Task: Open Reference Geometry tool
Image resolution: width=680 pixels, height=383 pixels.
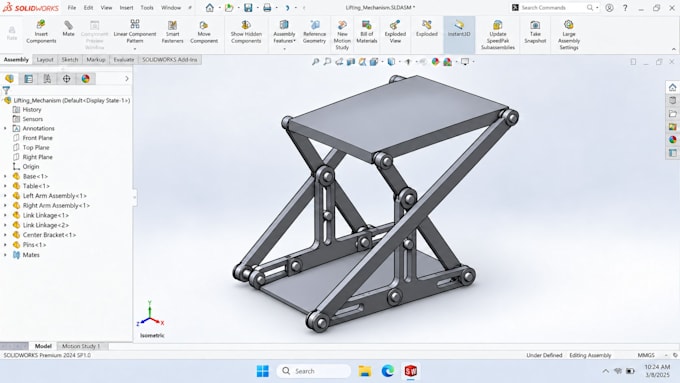Action: [314, 32]
